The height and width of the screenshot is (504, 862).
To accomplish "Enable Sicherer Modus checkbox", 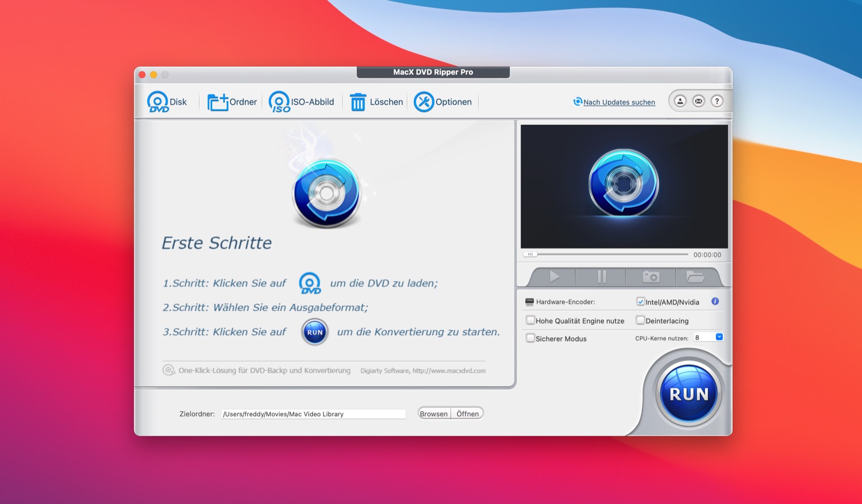I will 530,338.
